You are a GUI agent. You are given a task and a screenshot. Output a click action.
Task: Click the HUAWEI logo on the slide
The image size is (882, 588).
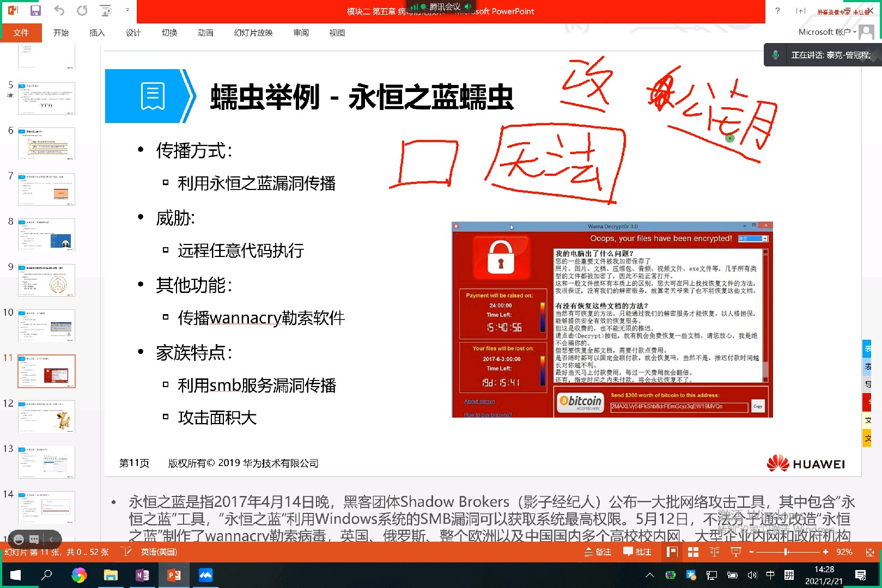coord(806,463)
